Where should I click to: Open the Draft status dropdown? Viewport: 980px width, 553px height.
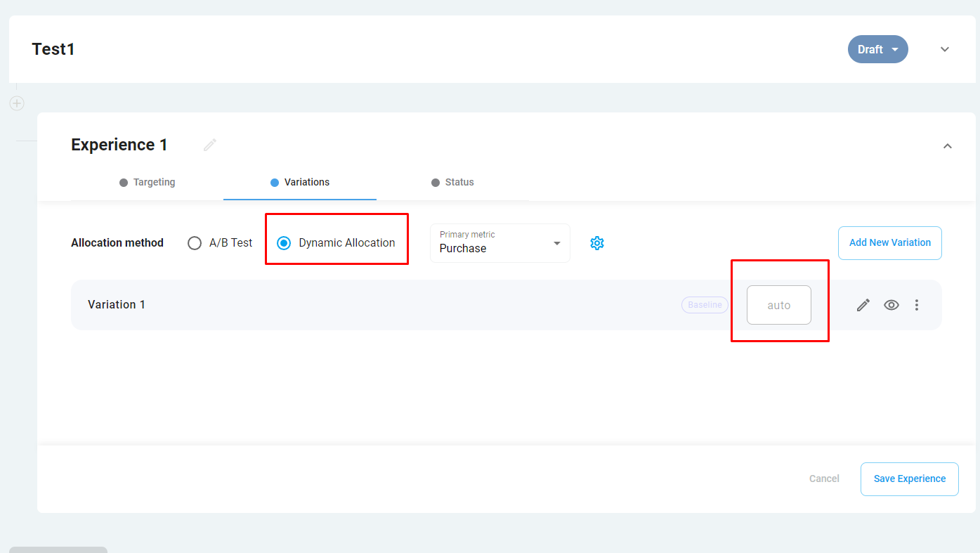point(877,49)
